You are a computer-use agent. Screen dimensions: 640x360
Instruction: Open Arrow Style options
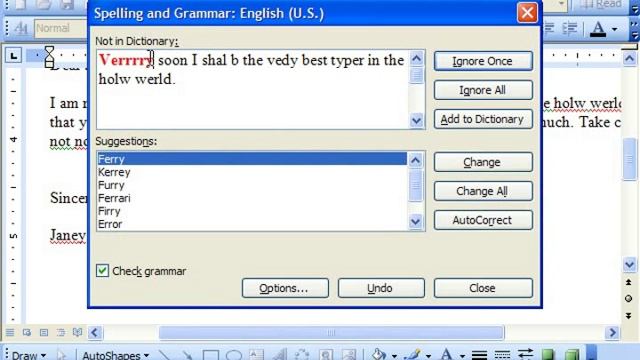tap(525, 354)
